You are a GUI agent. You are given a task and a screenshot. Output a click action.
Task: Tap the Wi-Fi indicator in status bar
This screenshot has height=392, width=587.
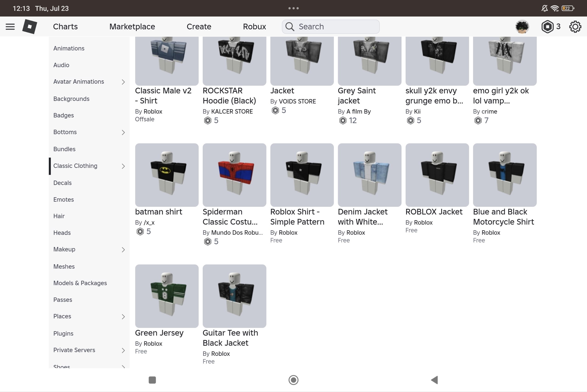click(x=555, y=8)
